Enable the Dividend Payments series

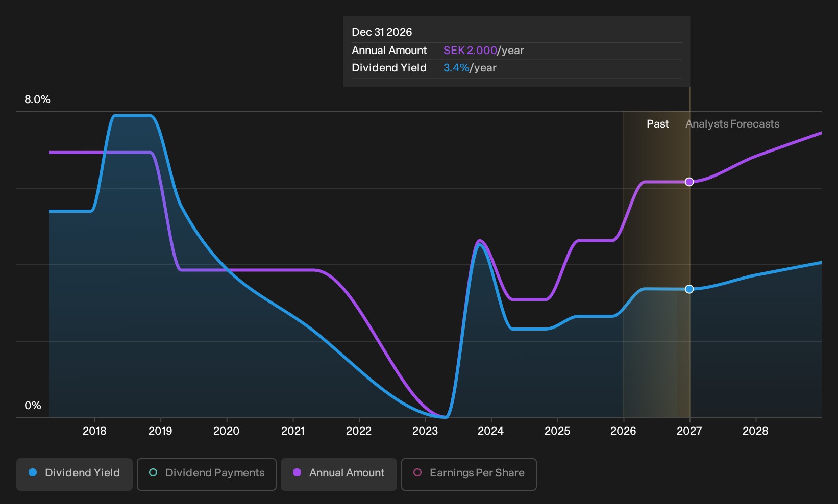(x=207, y=474)
